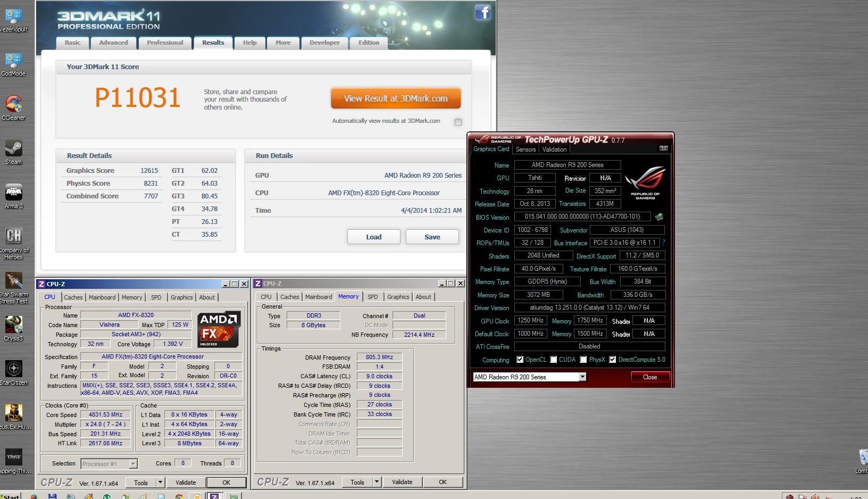Open the Vezérlőpult desktop icon
868x499 pixels.
(x=13, y=20)
